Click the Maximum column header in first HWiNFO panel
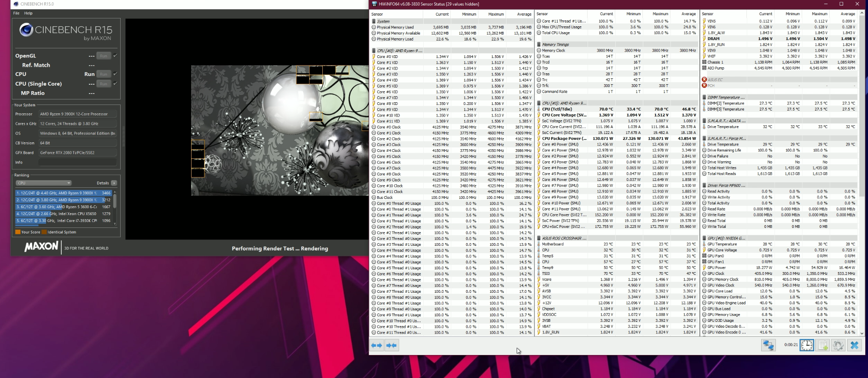Image resolution: width=868 pixels, height=378 pixels. point(495,14)
